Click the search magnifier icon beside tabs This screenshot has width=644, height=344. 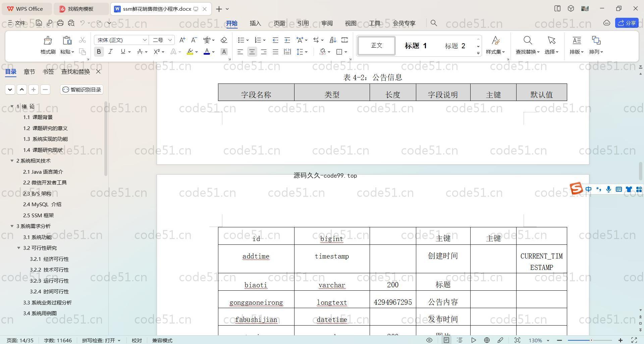click(x=434, y=23)
